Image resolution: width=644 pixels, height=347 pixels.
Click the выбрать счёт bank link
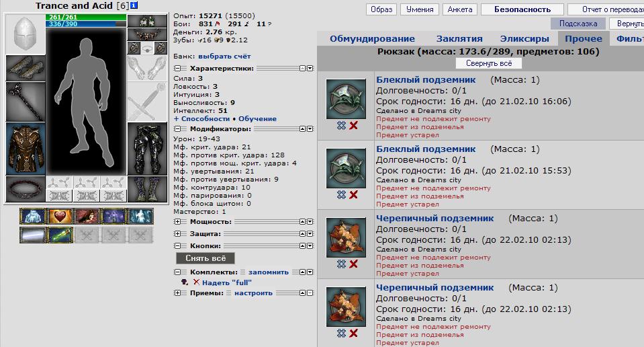pos(224,56)
